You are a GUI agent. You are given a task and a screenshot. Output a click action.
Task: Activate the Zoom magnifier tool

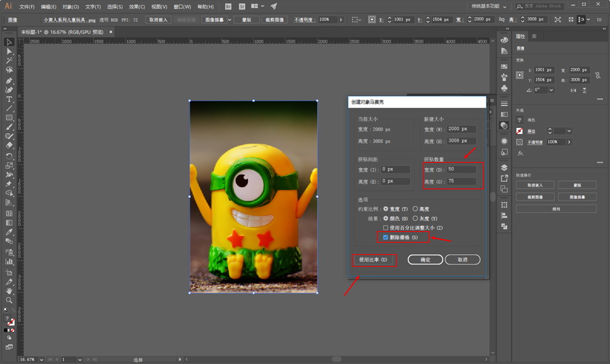click(x=9, y=300)
